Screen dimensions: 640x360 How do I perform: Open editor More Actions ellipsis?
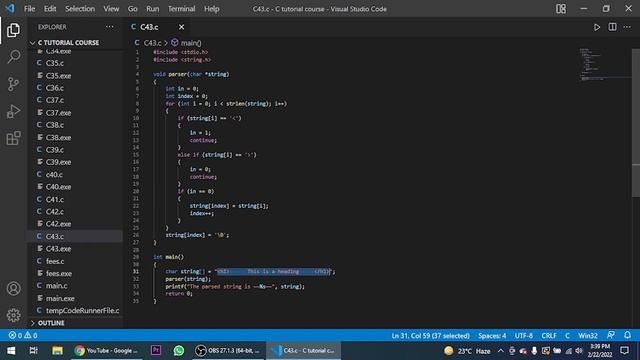tap(627, 27)
